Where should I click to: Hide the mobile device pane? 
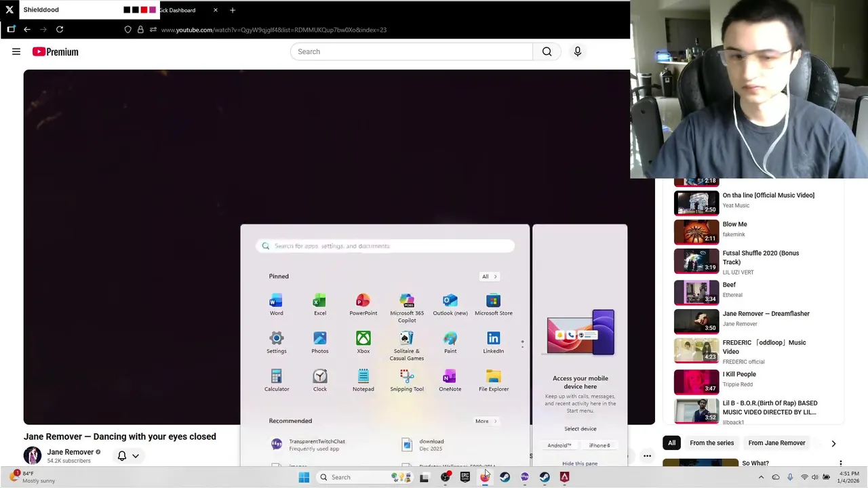pos(580,464)
